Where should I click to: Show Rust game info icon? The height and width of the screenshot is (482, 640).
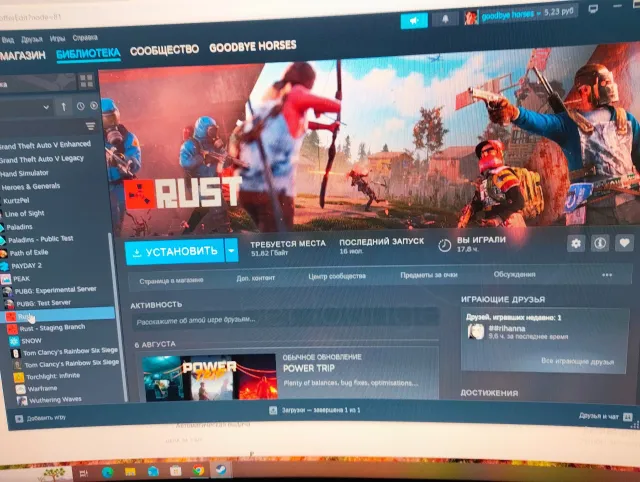(x=600, y=243)
